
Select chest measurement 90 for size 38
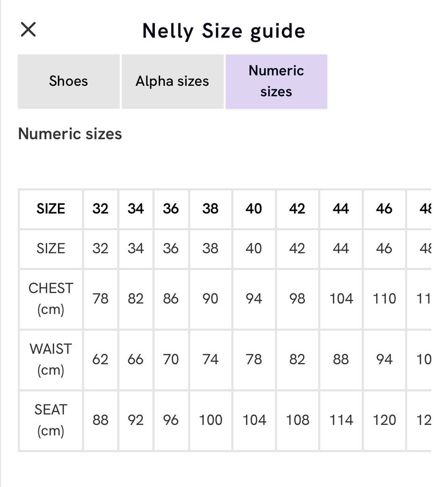tap(210, 299)
